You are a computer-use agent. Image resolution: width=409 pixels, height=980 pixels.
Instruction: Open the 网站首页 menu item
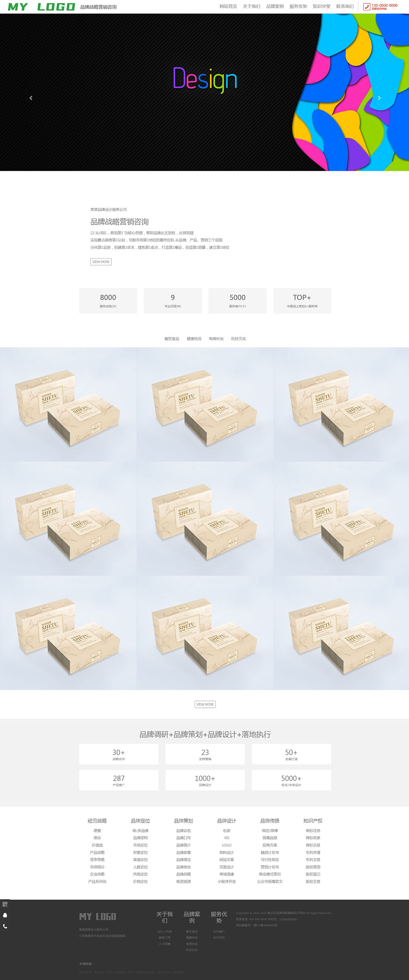[228, 6]
